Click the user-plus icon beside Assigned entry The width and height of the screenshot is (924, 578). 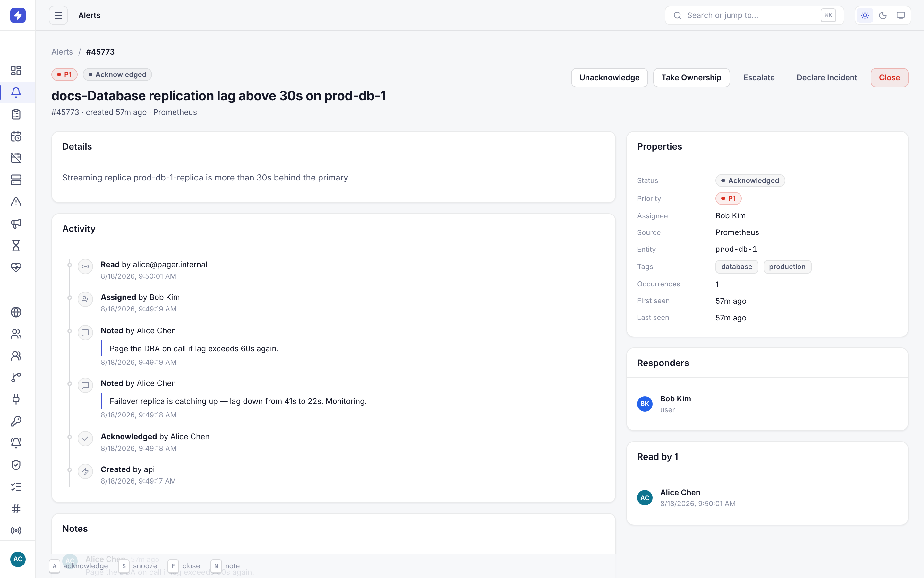click(85, 299)
